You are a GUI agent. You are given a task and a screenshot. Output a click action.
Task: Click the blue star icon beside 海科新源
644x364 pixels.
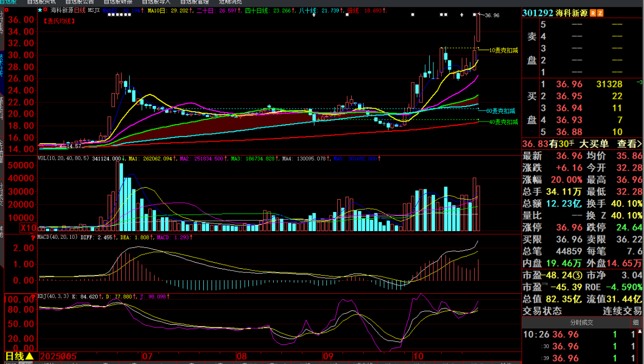40,10
